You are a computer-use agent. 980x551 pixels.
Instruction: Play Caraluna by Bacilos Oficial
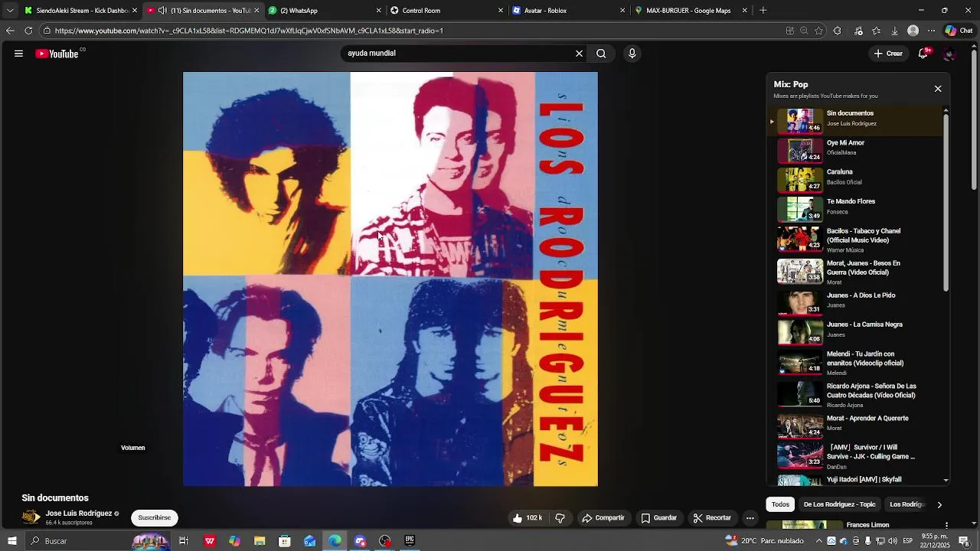pyautogui.click(x=856, y=180)
